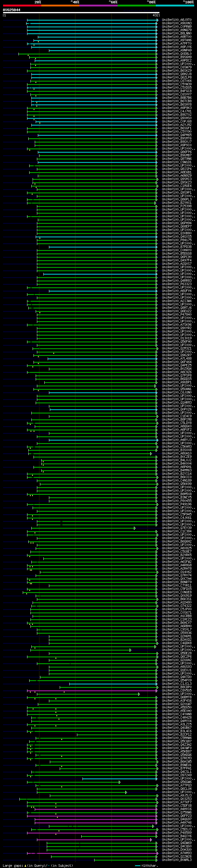Select hit label UniRef100_Q22W26
The width and height of the screenshot is (197, 868).
(177, 856)
